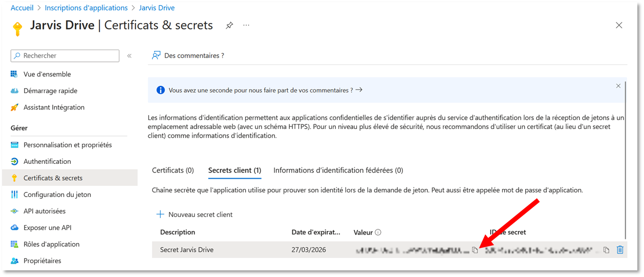Select Informations d'identification fédérées tab

click(338, 170)
